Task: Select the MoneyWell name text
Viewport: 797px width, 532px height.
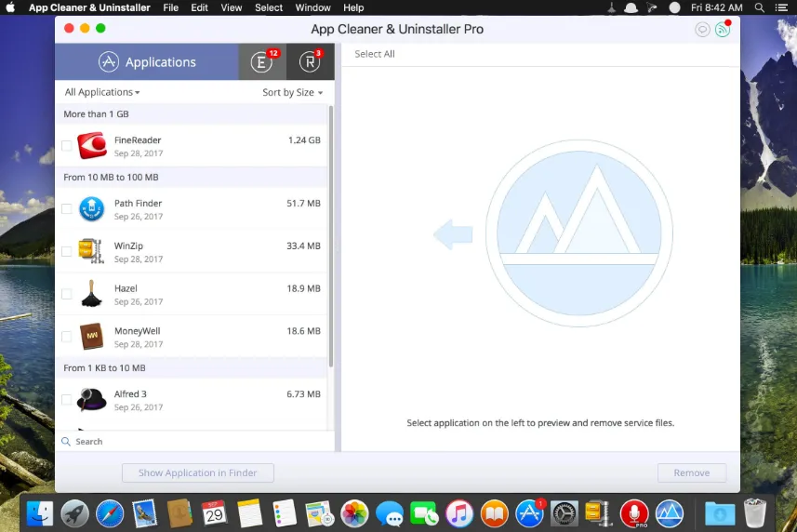Action: tap(138, 331)
